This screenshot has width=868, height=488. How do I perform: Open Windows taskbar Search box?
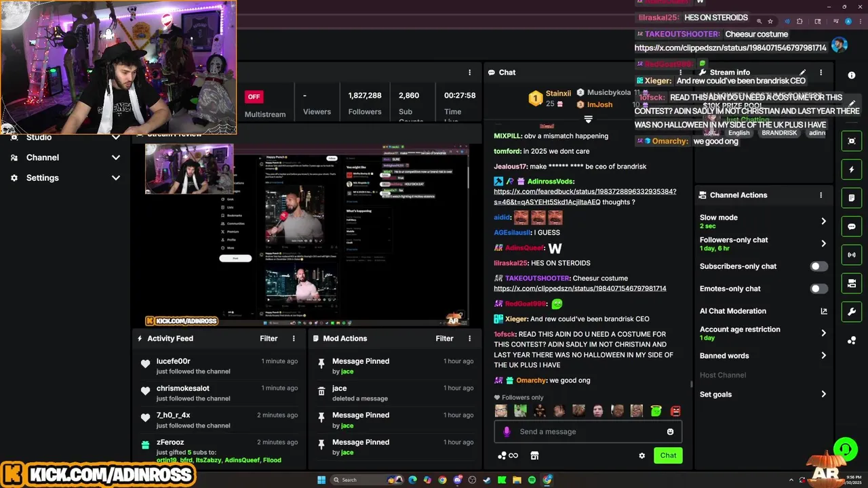tap(366, 480)
